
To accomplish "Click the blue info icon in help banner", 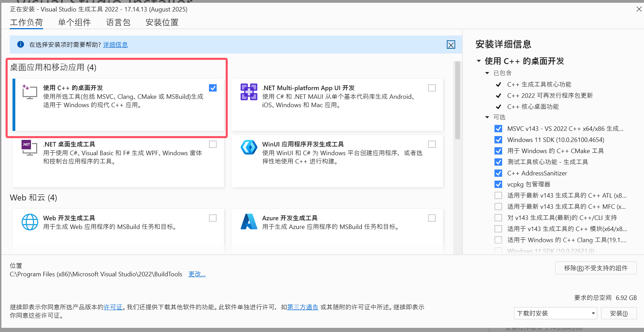I will point(21,44).
